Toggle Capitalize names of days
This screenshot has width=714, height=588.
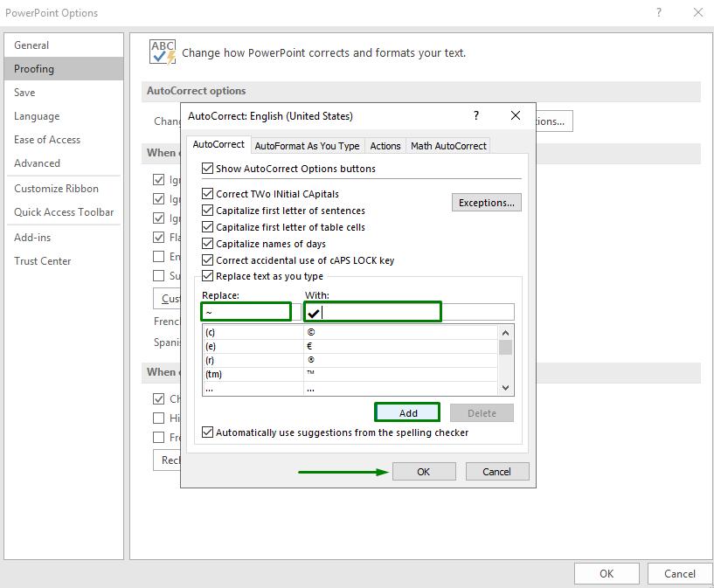click(x=207, y=243)
